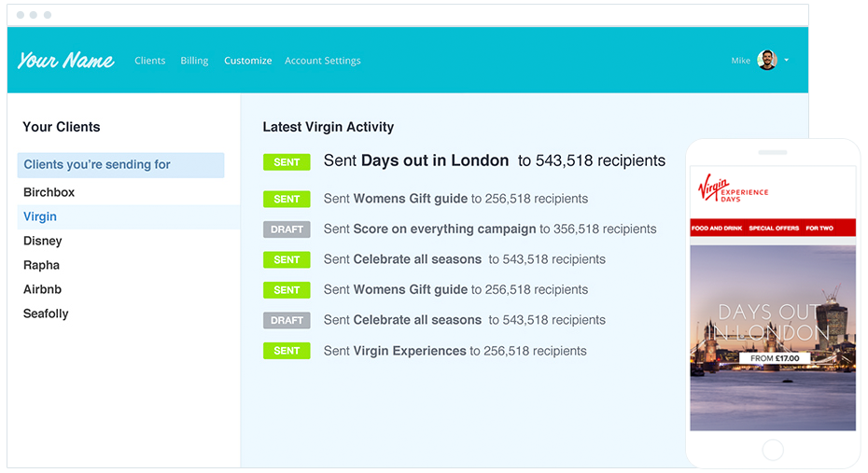This screenshot has height=473, width=868.
Task: Click DRAFT badge for Celebrate all seasons
Action: point(287,320)
